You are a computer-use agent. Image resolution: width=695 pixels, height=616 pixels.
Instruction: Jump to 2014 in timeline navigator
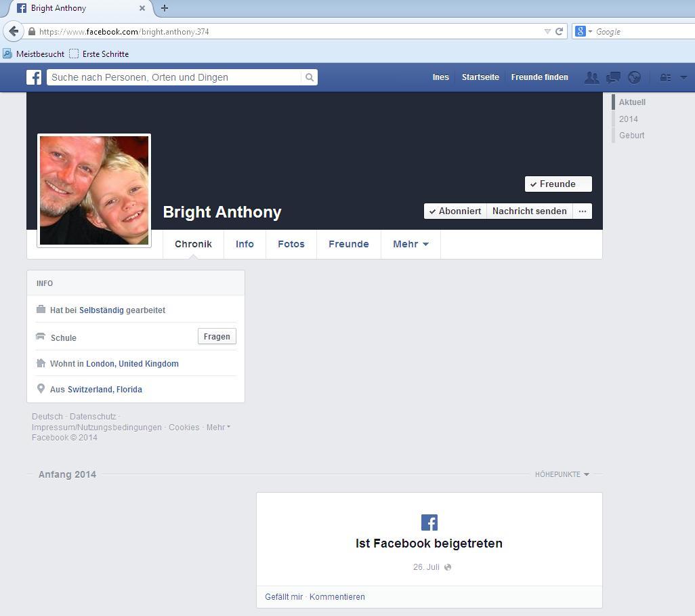pos(628,119)
